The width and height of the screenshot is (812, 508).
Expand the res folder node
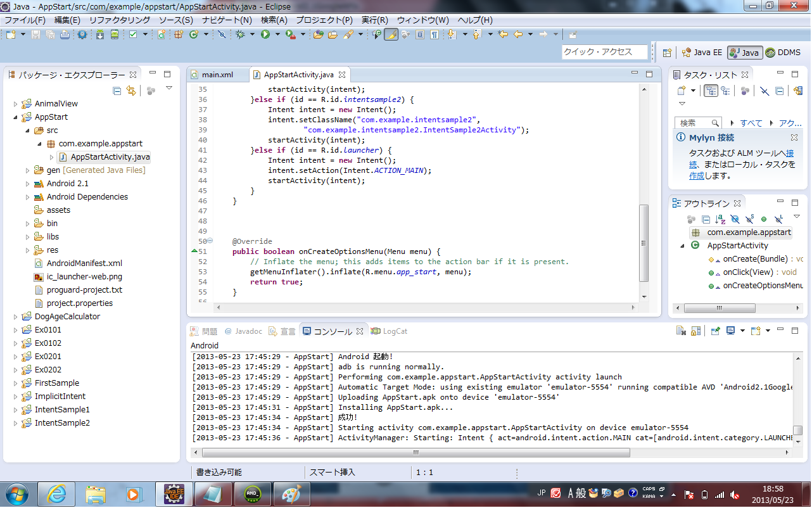27,250
